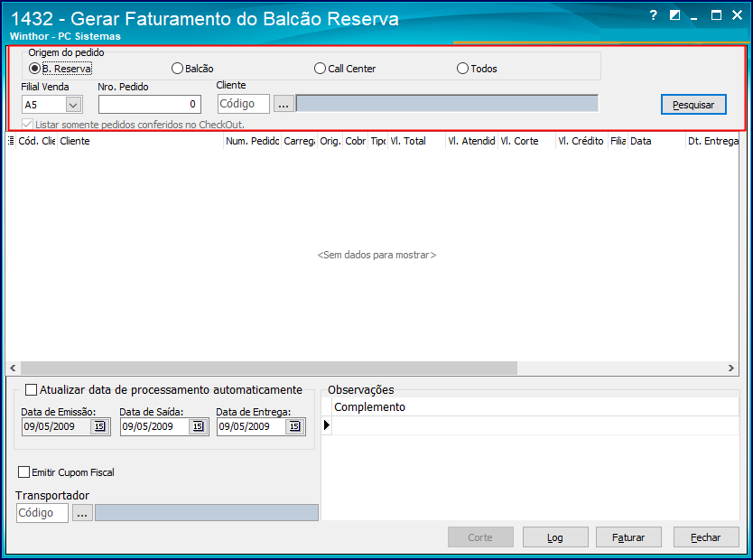Select the B. Reserva radio option

[34, 69]
